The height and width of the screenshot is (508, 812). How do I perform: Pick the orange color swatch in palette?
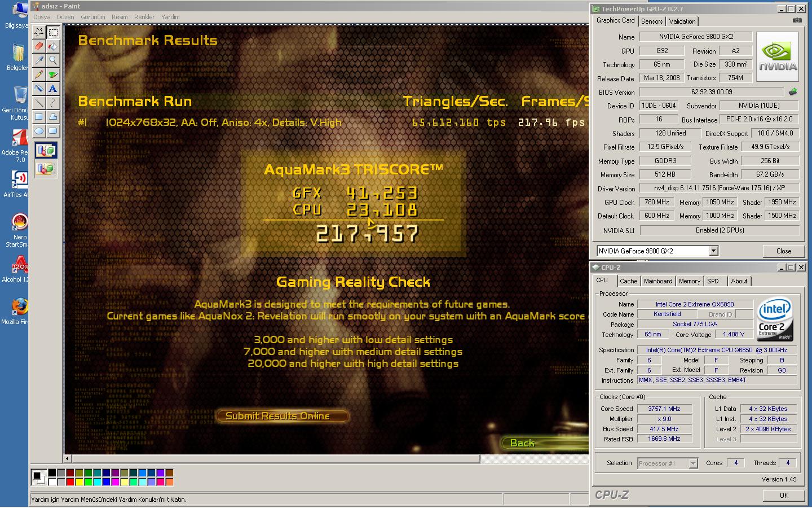click(x=169, y=482)
